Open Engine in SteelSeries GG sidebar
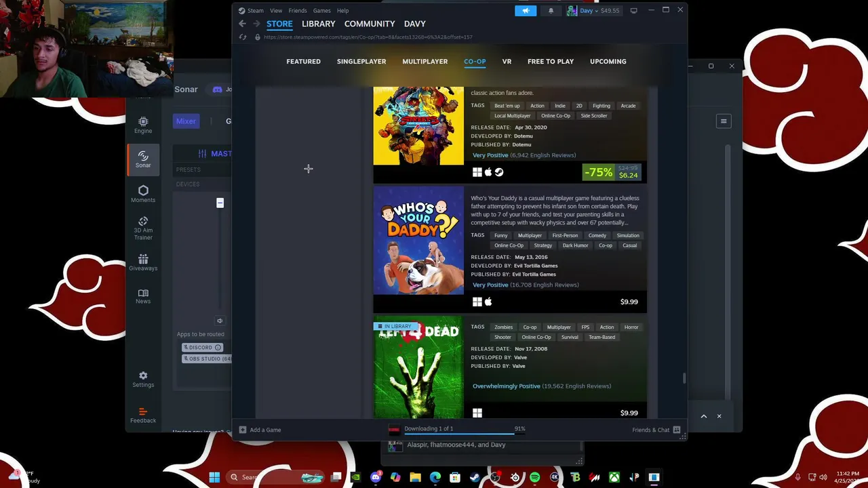The height and width of the screenshot is (488, 868). point(143,125)
